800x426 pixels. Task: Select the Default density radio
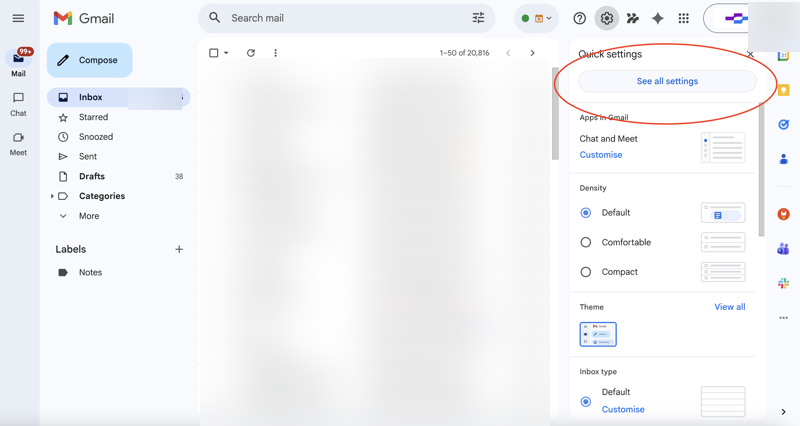(586, 212)
